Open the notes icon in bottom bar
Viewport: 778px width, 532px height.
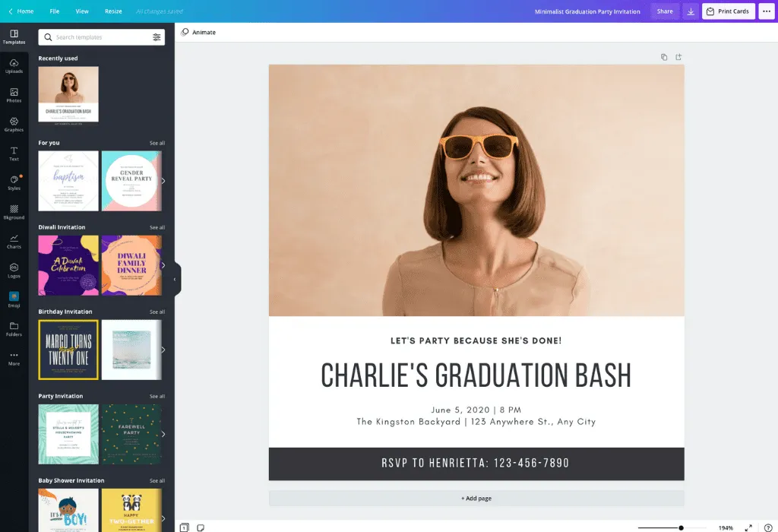pyautogui.click(x=201, y=527)
